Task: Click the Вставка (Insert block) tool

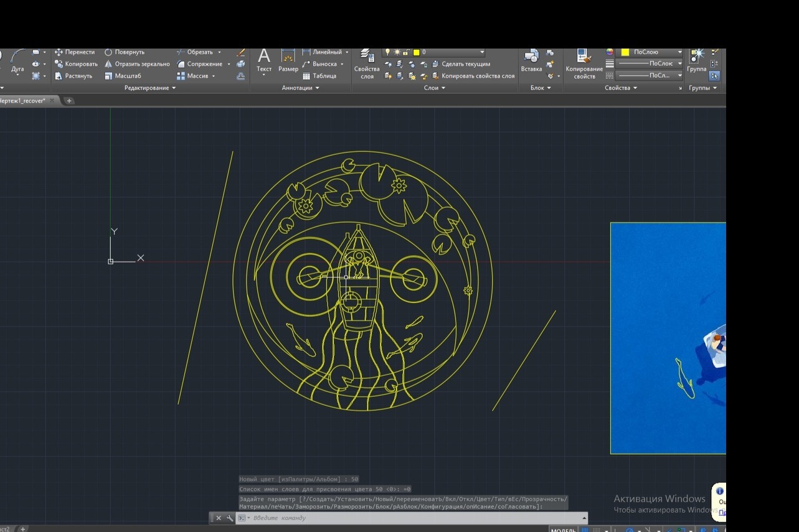Action: tap(531, 61)
